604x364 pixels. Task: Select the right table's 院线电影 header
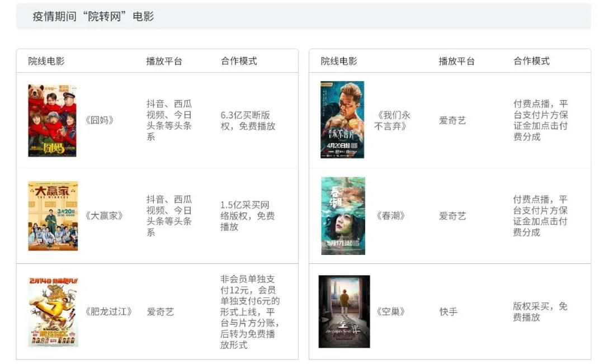pos(339,62)
